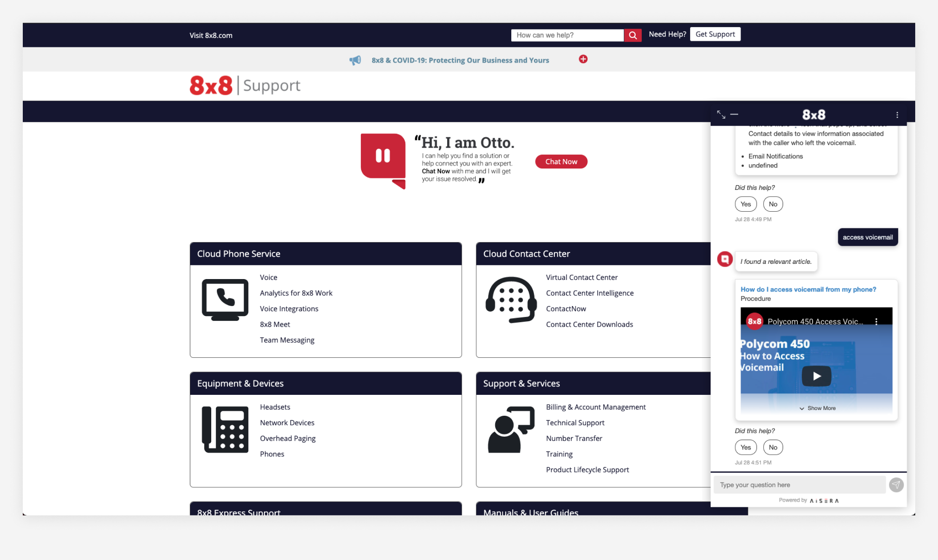Open Product Lifecycle Support link
Image resolution: width=938 pixels, height=560 pixels.
[x=587, y=469]
